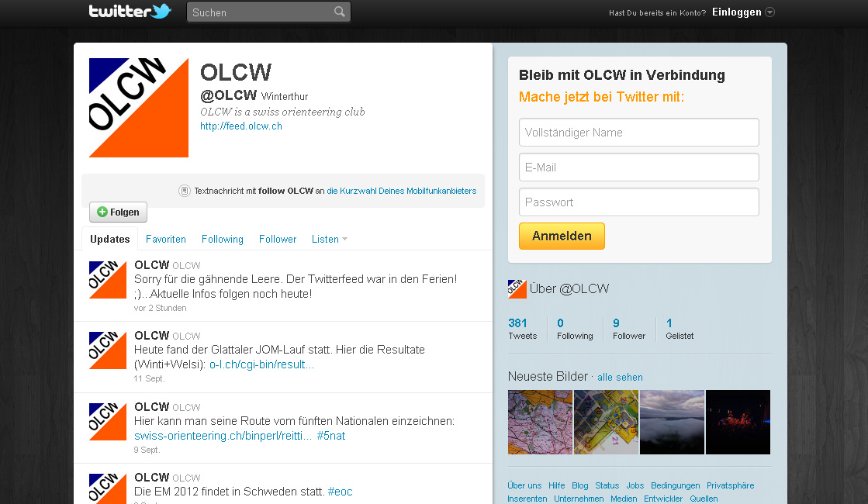Switch to the Favoriten tab
868x504 pixels.
coord(165,239)
